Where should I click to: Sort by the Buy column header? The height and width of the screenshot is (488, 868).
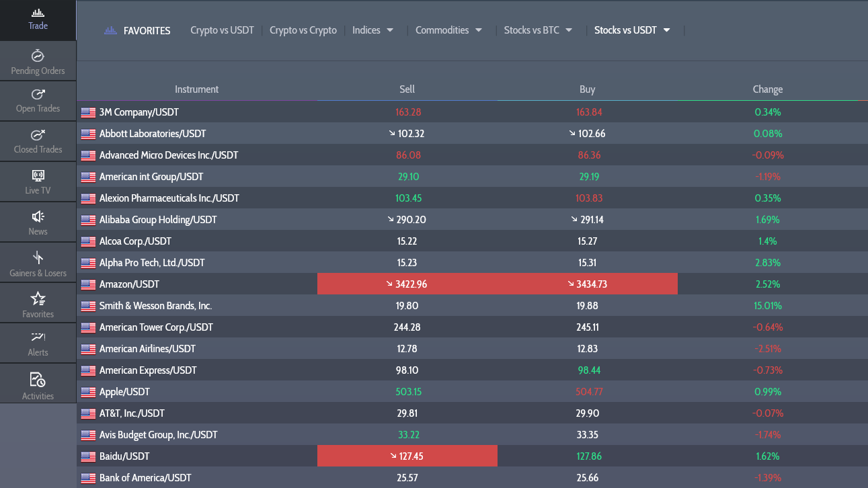(x=588, y=89)
